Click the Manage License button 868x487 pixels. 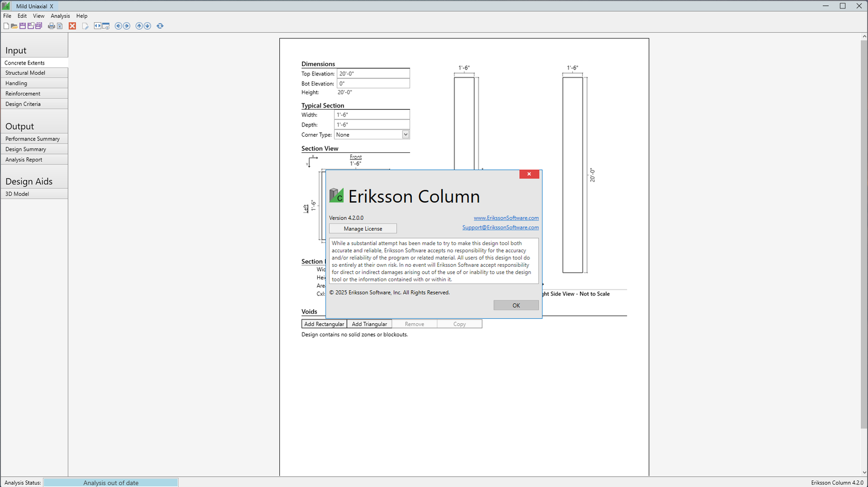click(x=363, y=229)
